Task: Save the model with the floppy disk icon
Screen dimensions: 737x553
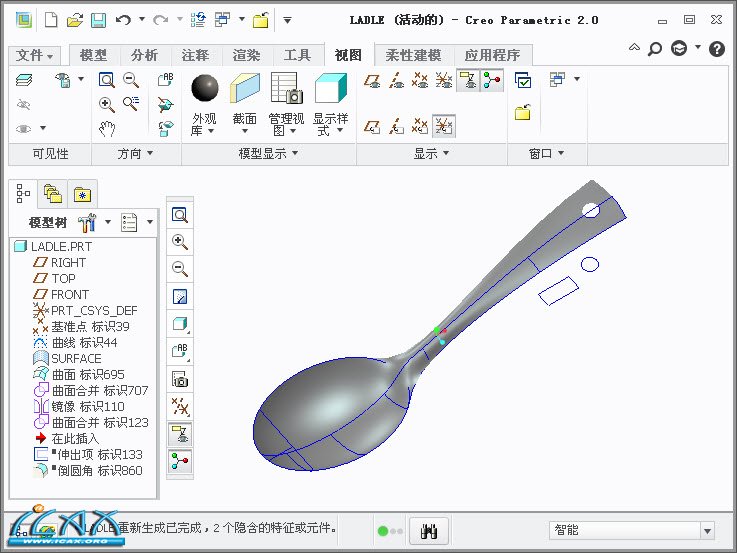Action: pyautogui.click(x=98, y=20)
